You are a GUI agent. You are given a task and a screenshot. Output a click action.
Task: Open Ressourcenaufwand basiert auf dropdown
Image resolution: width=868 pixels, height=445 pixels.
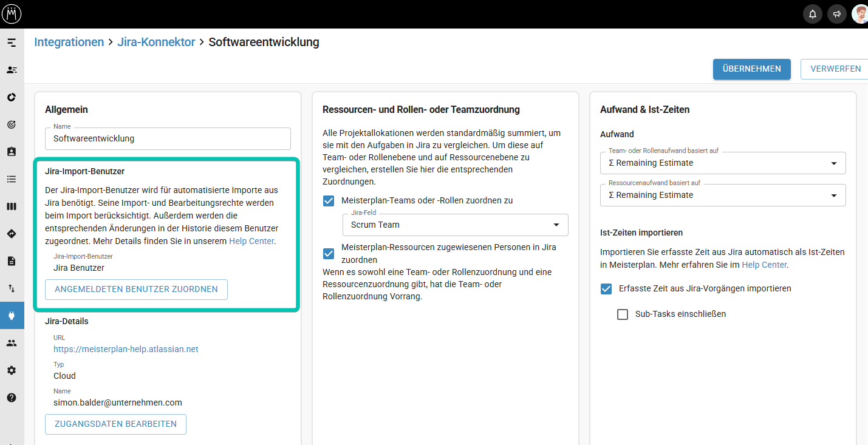[723, 195]
